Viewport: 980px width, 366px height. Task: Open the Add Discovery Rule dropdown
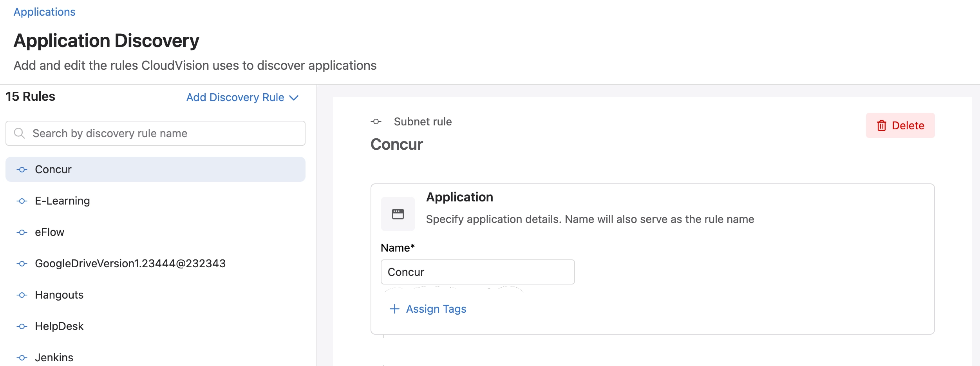pos(242,97)
